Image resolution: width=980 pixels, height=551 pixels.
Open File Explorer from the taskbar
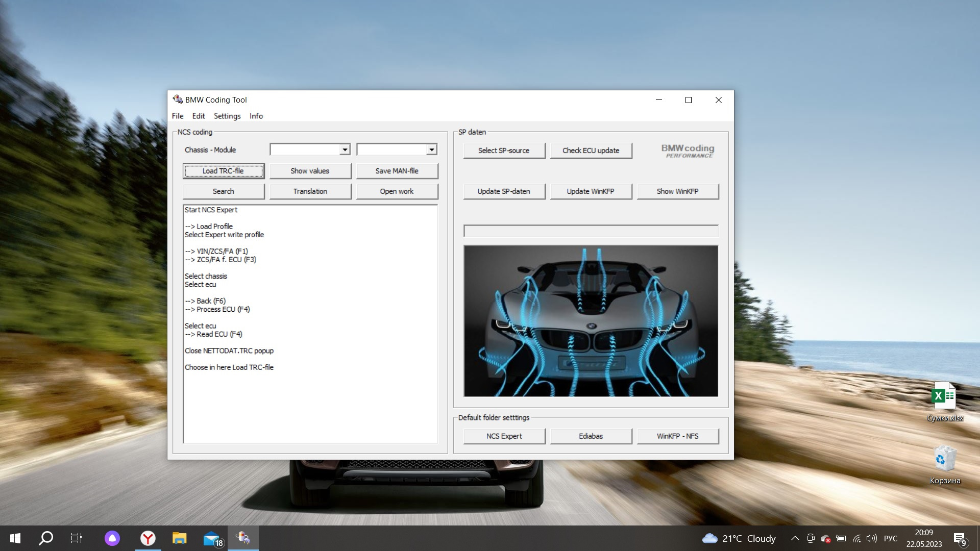pos(179,538)
